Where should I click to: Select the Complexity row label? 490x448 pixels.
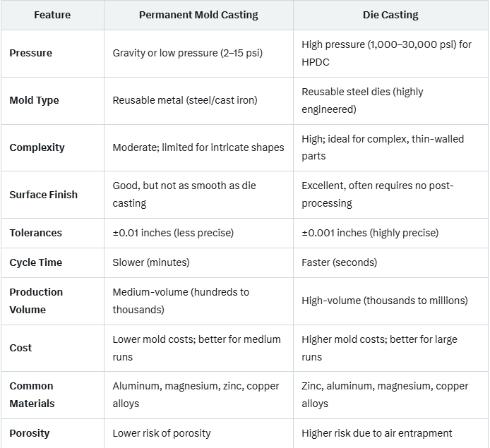[37, 147]
